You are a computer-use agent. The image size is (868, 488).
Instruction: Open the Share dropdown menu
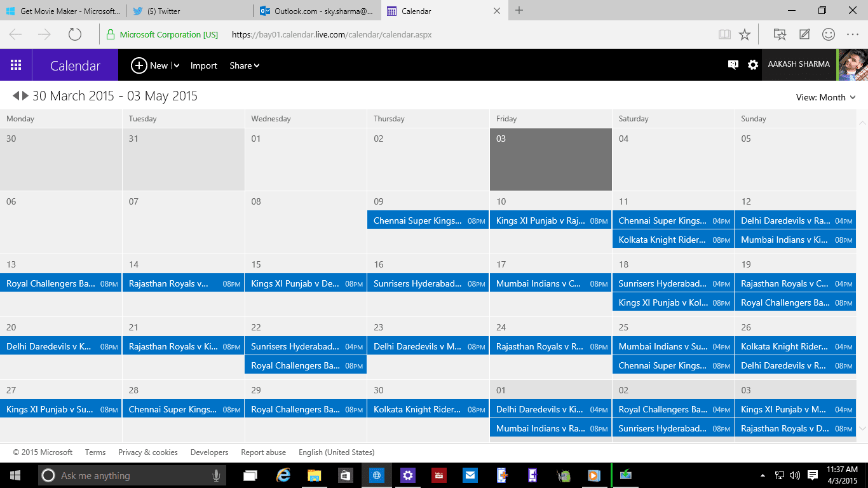pyautogui.click(x=245, y=65)
